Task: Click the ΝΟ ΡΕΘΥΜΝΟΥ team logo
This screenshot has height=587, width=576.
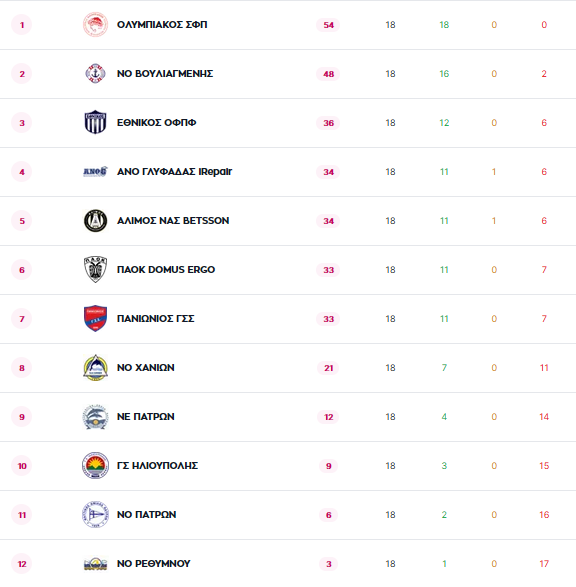Action: pos(95,564)
